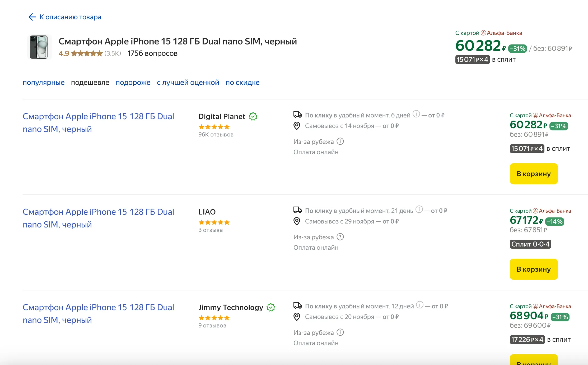
Task: Open the 'Из-за рубежа' help icon for Jimmy Technology
Action: point(340,332)
